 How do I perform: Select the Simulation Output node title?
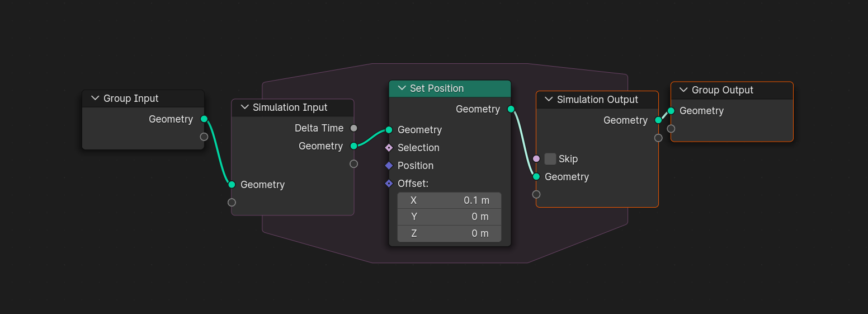click(597, 100)
